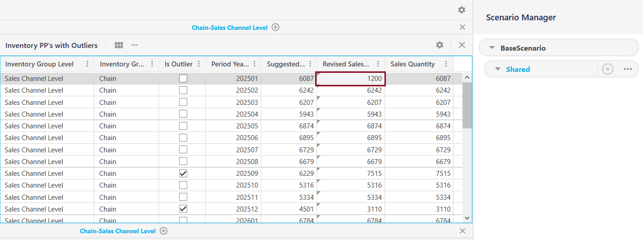Click the table scroll up arrow
The height and width of the screenshot is (240, 644).
(467, 77)
